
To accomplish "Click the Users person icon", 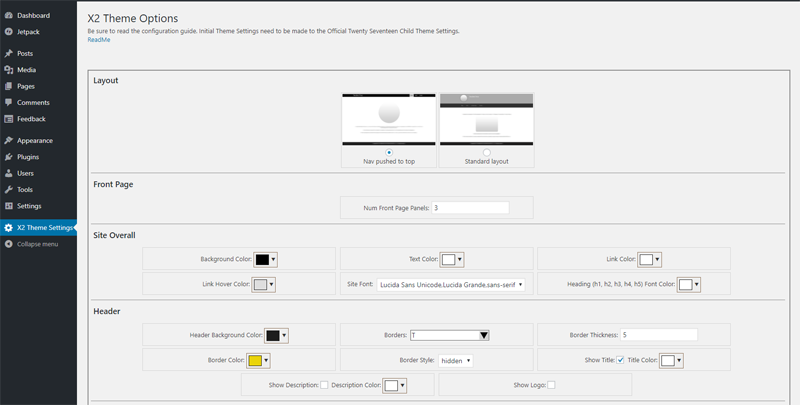I will tap(9, 173).
